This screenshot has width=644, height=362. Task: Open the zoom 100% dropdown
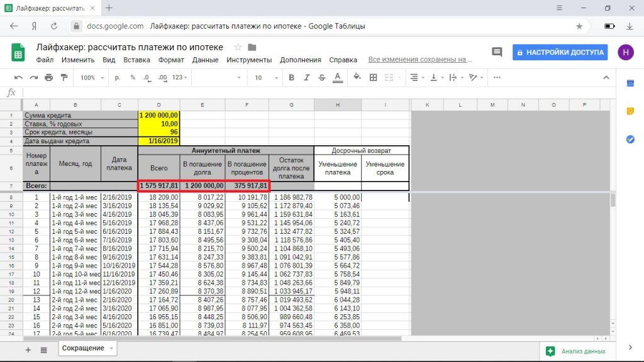(x=92, y=77)
